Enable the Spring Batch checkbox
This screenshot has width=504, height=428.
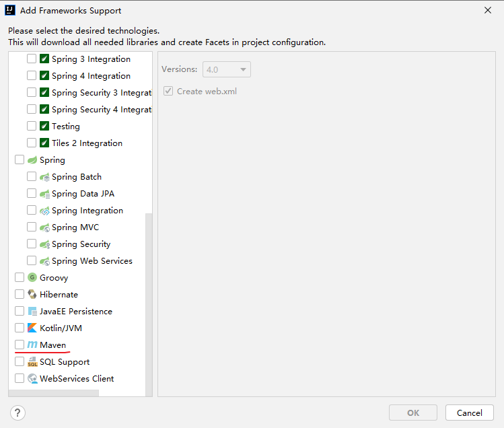pyautogui.click(x=32, y=176)
